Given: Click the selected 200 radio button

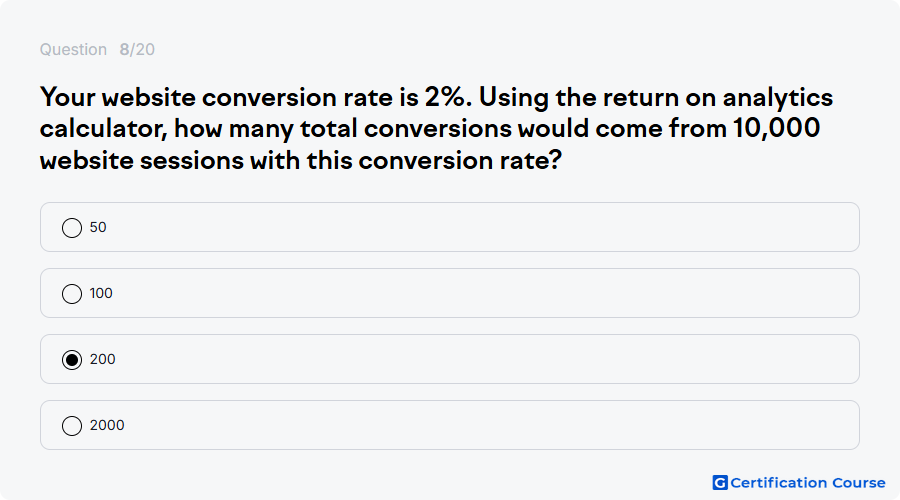Looking at the screenshot, I should [72, 360].
